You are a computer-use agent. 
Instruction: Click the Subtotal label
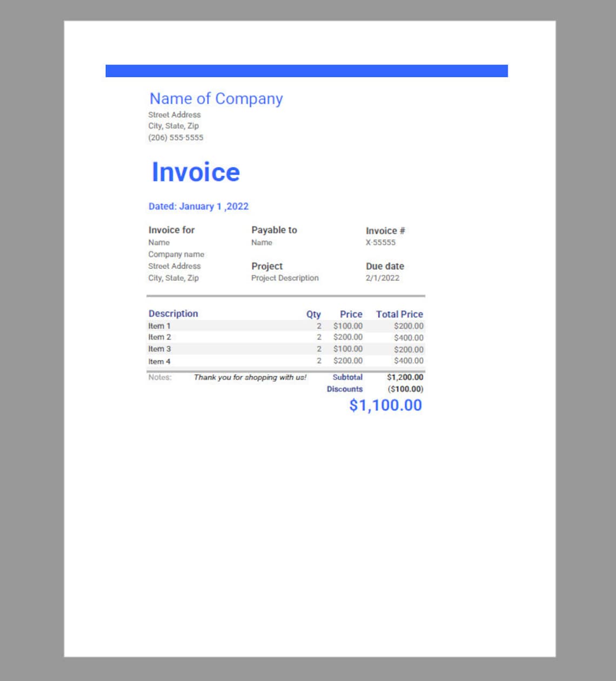pyautogui.click(x=347, y=377)
